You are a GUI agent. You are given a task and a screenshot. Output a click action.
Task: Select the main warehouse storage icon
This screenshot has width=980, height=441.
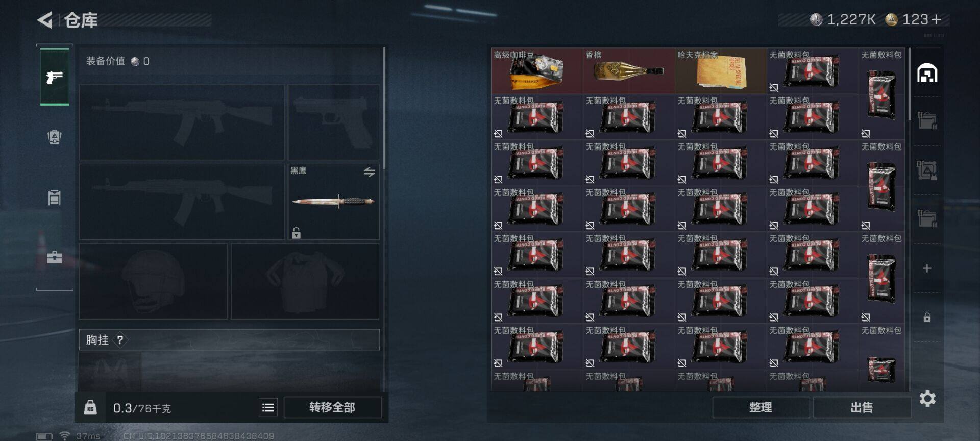(927, 73)
